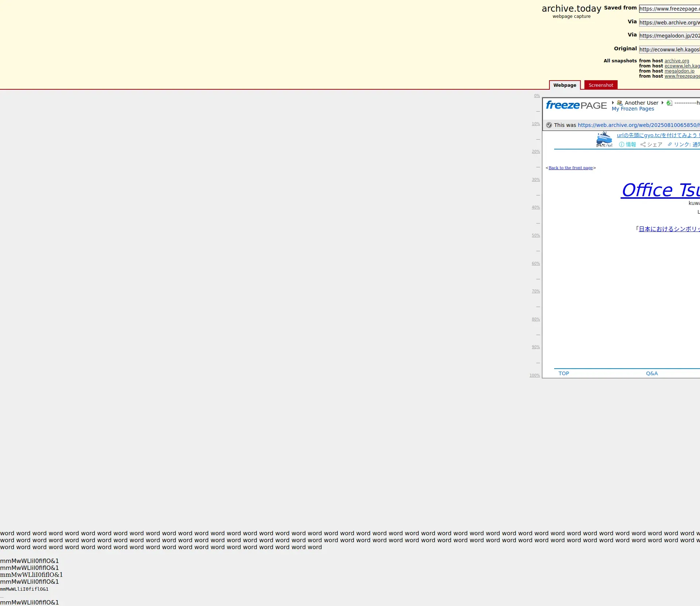
Task: Click the freezePAGE logo
Action: point(576,105)
